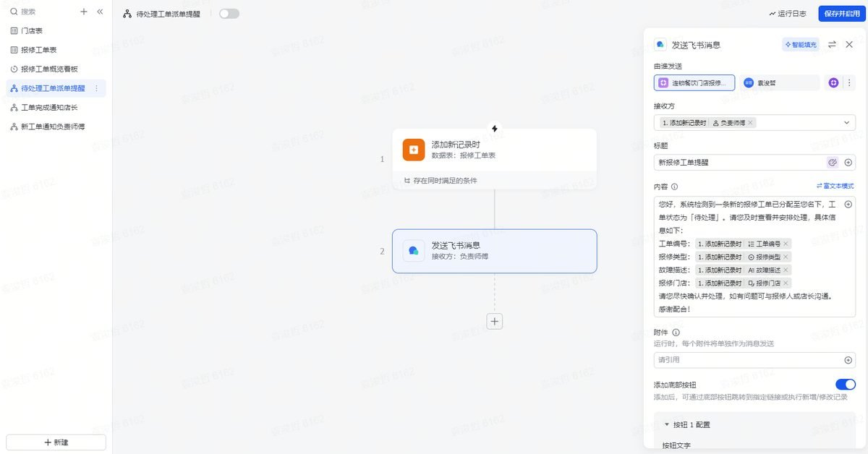Viewport: 868px width, 454px height.
Task: Remove the 报修门店 field tag
Action: click(786, 283)
